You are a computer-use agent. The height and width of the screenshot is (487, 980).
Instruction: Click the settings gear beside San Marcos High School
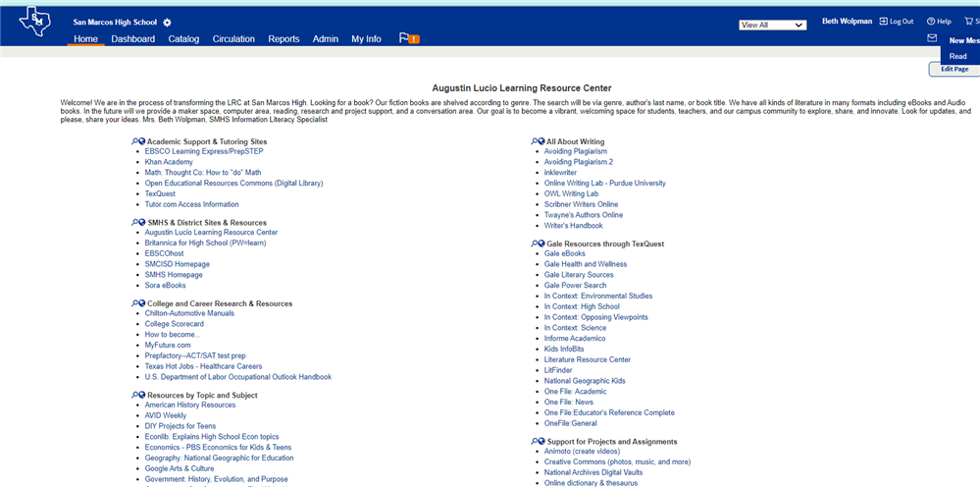[x=167, y=23]
